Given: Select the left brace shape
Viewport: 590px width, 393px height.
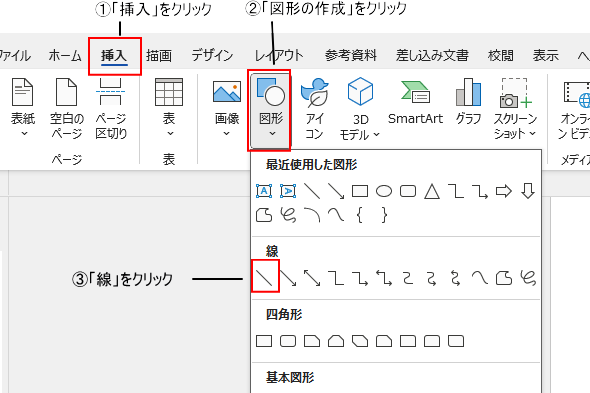Looking at the screenshot, I should pyautogui.click(x=360, y=215).
